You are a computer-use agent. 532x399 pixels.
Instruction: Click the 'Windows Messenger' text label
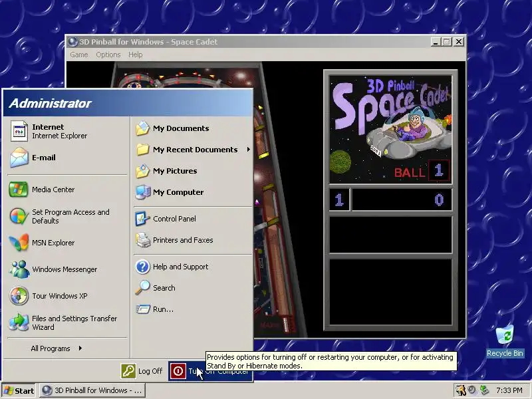click(65, 269)
